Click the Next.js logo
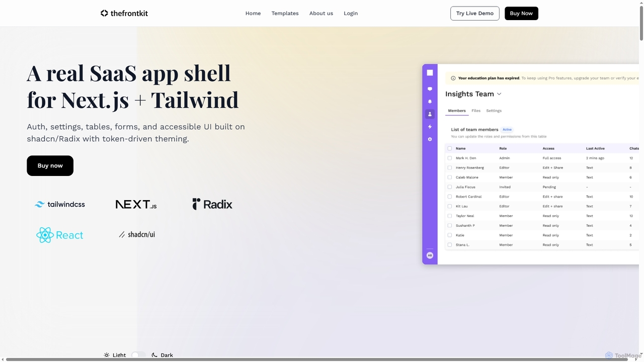This screenshot has width=644, height=362. (136, 204)
